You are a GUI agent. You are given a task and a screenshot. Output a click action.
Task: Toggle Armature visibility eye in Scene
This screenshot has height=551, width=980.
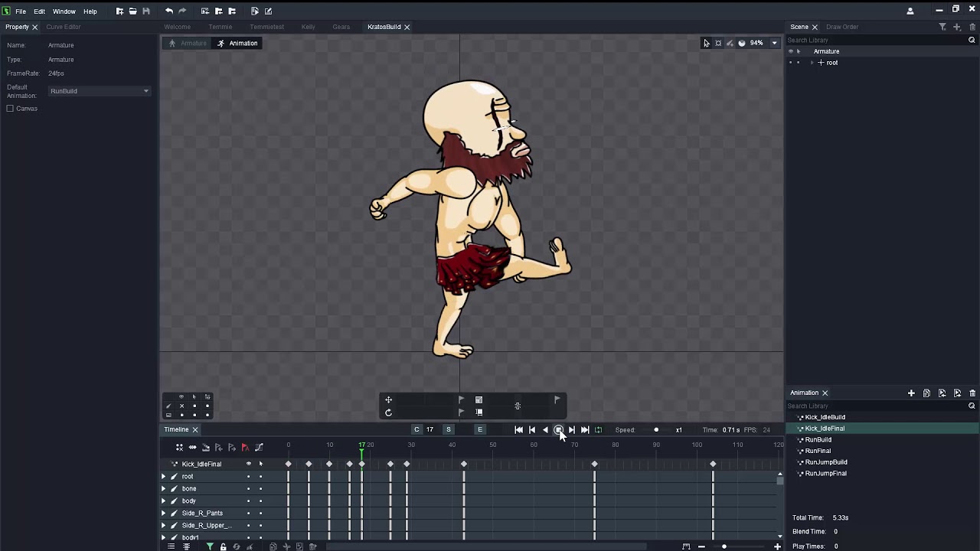tap(791, 51)
